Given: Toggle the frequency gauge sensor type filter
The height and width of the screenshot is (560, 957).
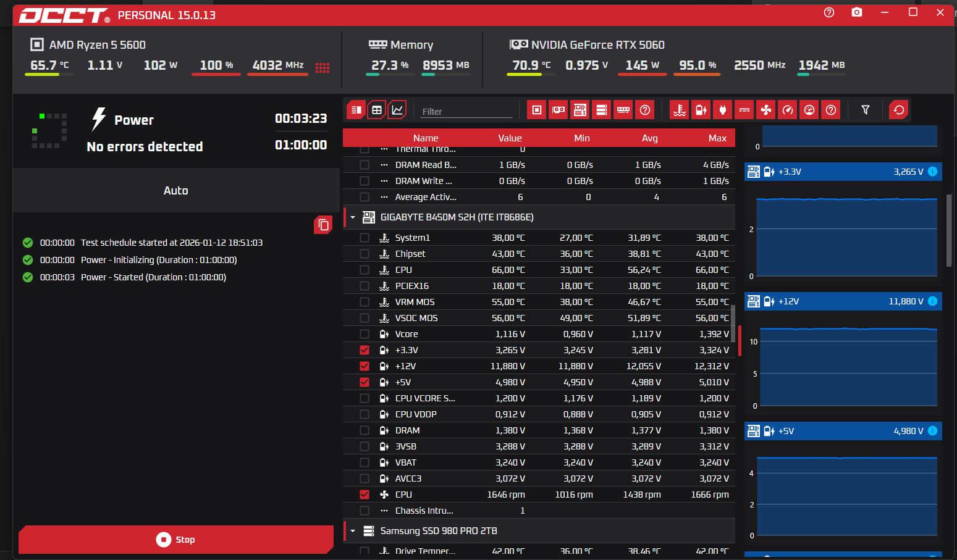Looking at the screenshot, I should click(x=788, y=110).
